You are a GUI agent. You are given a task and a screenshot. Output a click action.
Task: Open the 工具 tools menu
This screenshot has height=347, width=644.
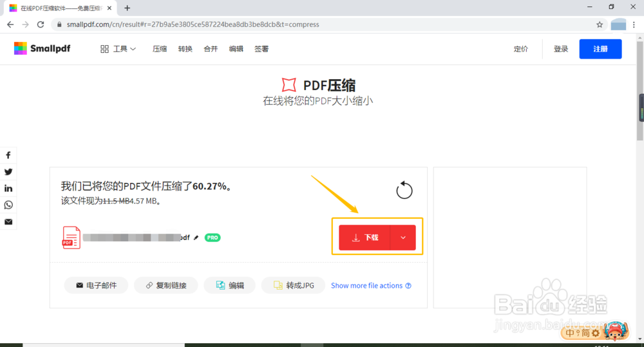coord(118,49)
